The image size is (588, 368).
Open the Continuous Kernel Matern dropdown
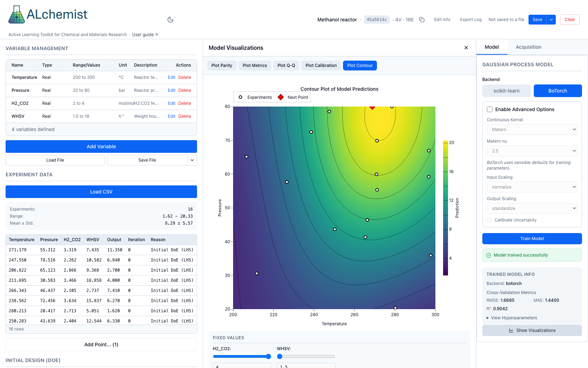pyautogui.click(x=532, y=130)
